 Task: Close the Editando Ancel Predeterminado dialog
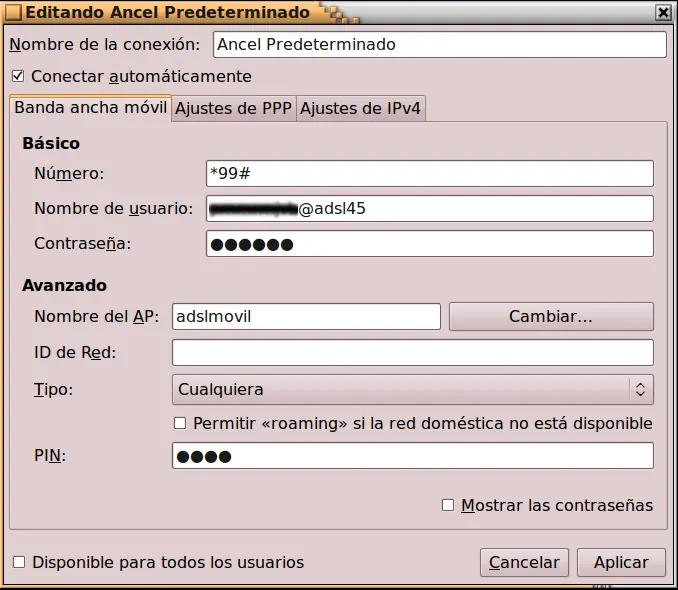tap(662, 13)
